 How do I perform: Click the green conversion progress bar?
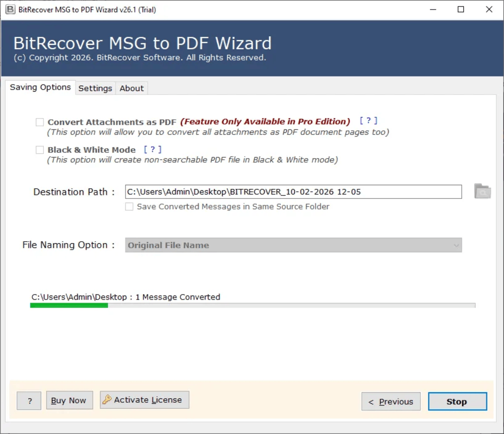click(x=69, y=305)
